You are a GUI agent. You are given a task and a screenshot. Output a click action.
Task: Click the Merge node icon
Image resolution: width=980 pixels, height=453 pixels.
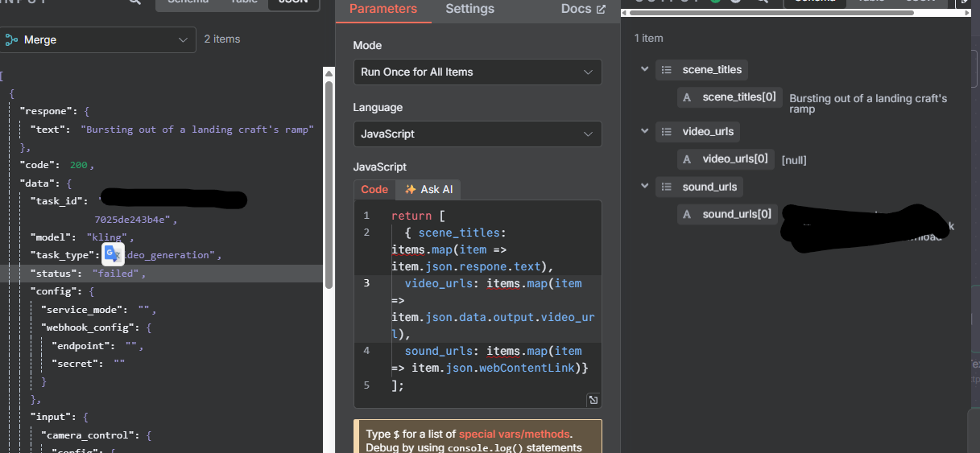click(11, 39)
